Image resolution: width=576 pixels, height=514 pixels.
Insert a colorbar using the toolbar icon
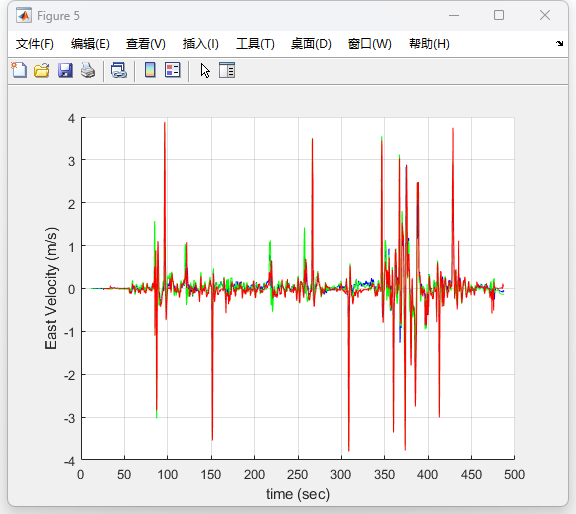tap(150, 70)
